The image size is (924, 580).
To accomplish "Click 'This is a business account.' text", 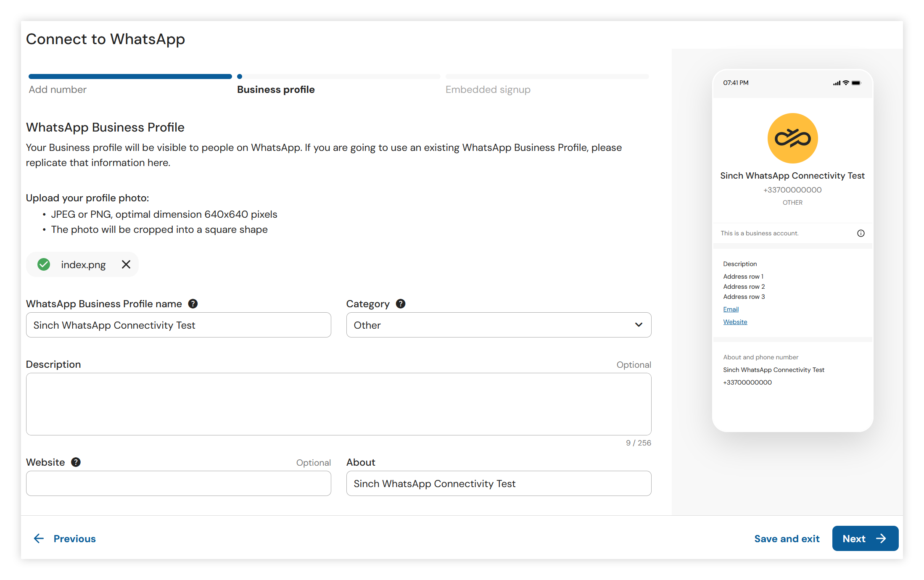I will pyautogui.click(x=760, y=233).
